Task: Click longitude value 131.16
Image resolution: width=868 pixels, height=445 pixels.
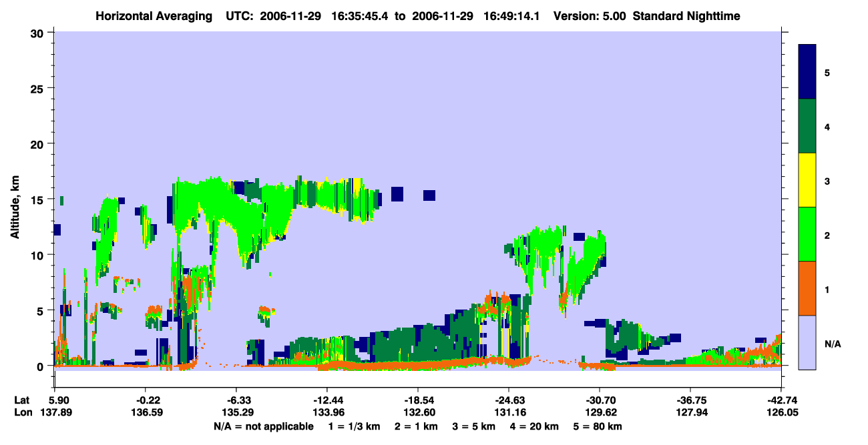Action: 509,412
